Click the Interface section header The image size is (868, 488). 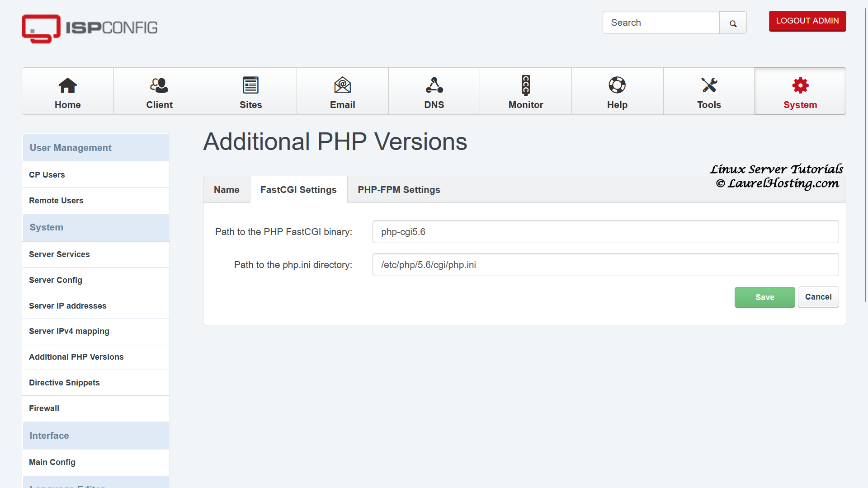96,436
